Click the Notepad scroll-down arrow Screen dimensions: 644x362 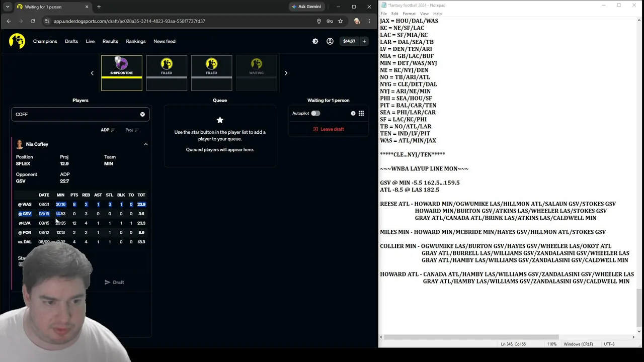[639, 331]
